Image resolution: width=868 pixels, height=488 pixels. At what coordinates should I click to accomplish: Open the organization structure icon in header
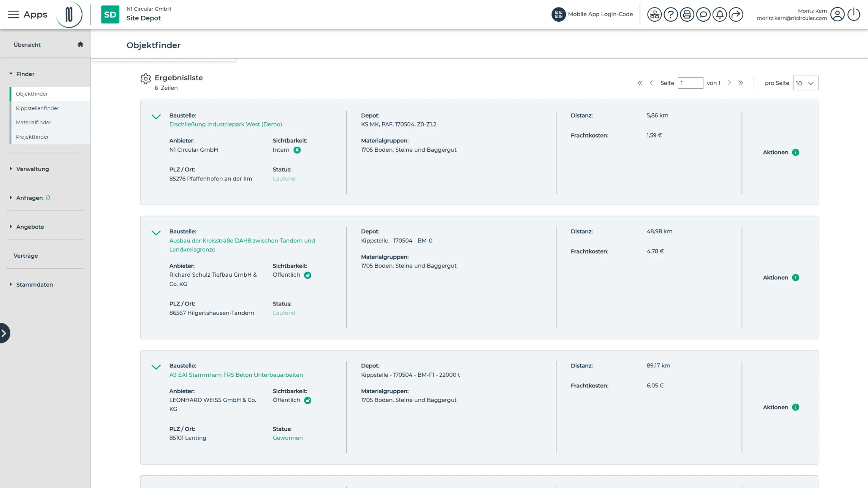(654, 15)
